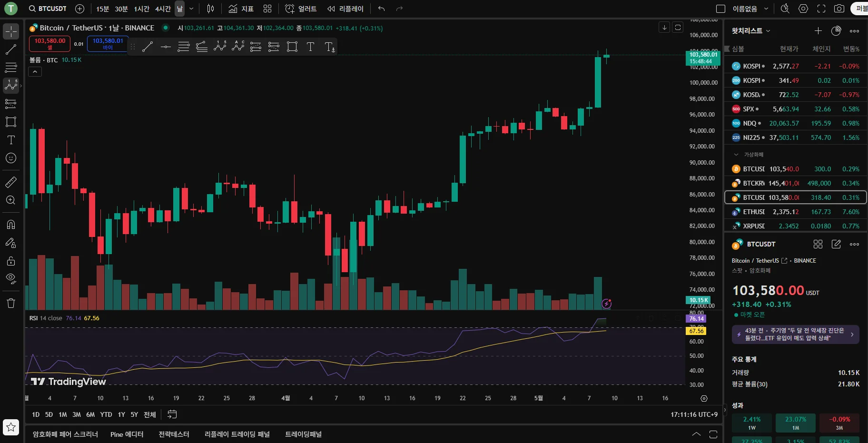Click the red 103,580.00 sell button
The image size is (868, 443).
[50, 43]
